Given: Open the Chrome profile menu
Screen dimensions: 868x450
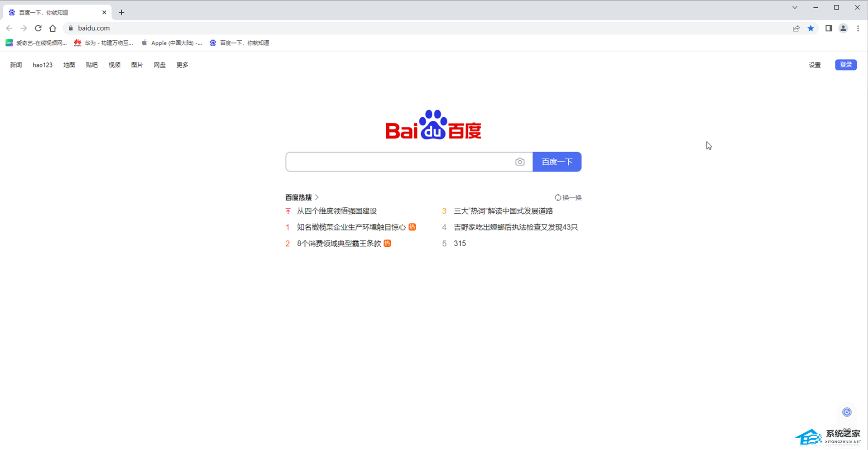Looking at the screenshot, I should tap(843, 28).
